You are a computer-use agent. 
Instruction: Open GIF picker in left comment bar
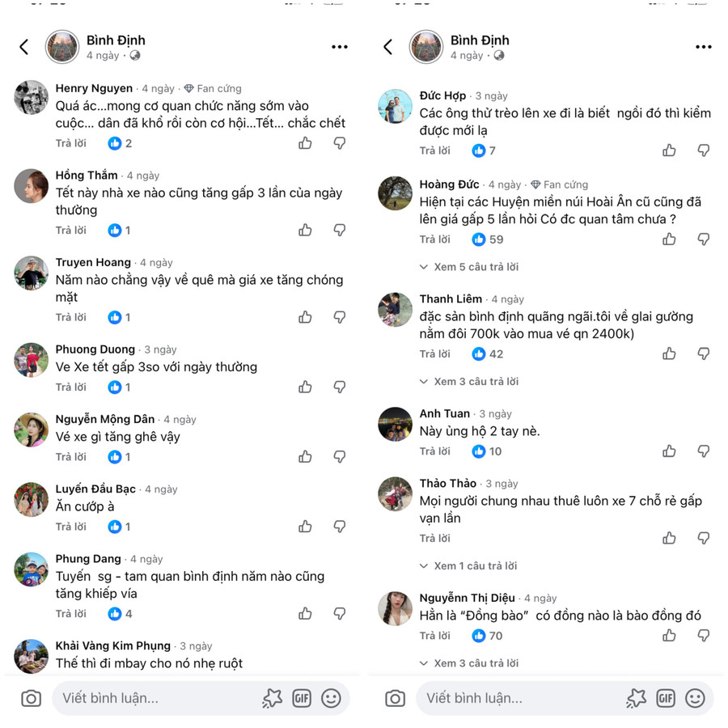pyautogui.click(x=302, y=698)
